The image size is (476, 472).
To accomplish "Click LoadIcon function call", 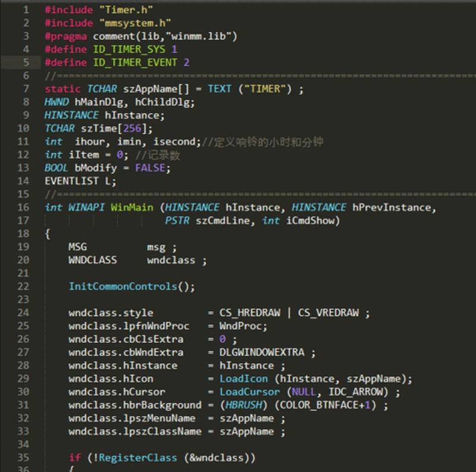I will pos(244,379).
